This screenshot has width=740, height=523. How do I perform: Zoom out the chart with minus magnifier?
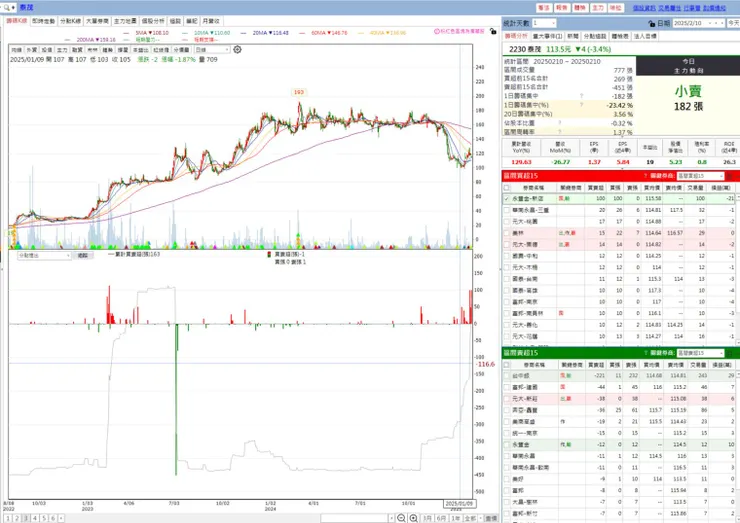tap(401, 518)
